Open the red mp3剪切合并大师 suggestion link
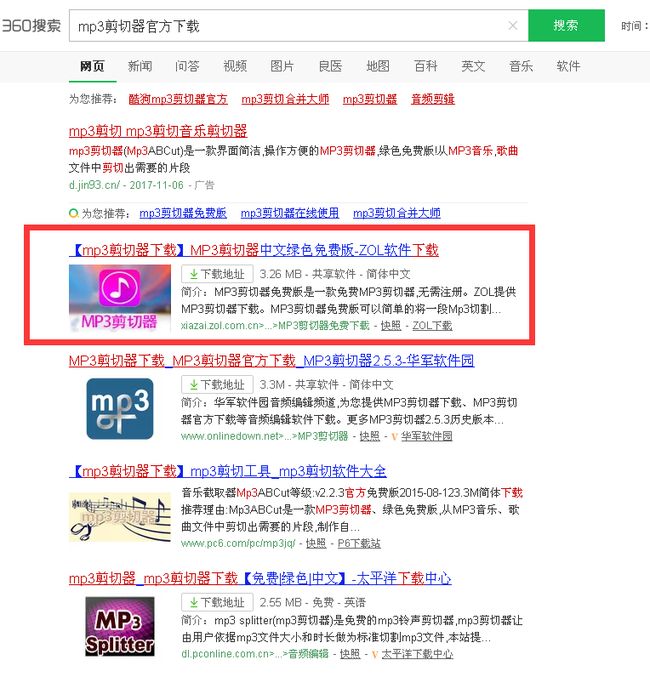 (285, 99)
